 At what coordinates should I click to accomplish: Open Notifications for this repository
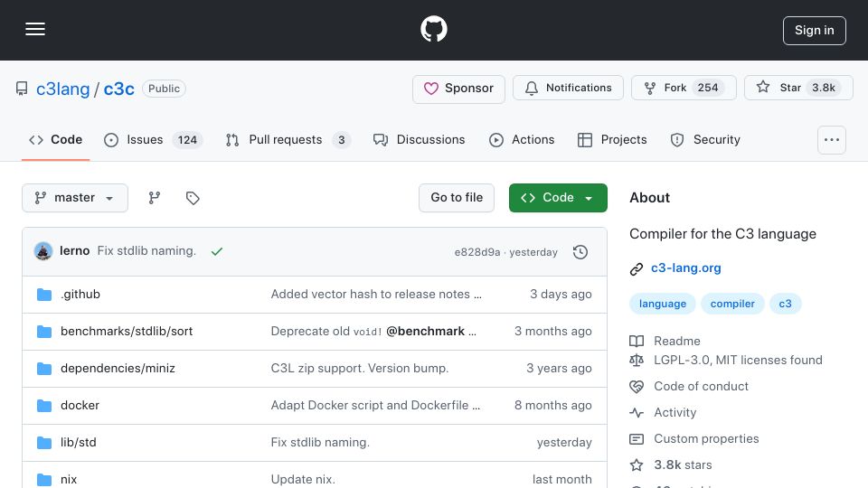pyautogui.click(x=568, y=88)
